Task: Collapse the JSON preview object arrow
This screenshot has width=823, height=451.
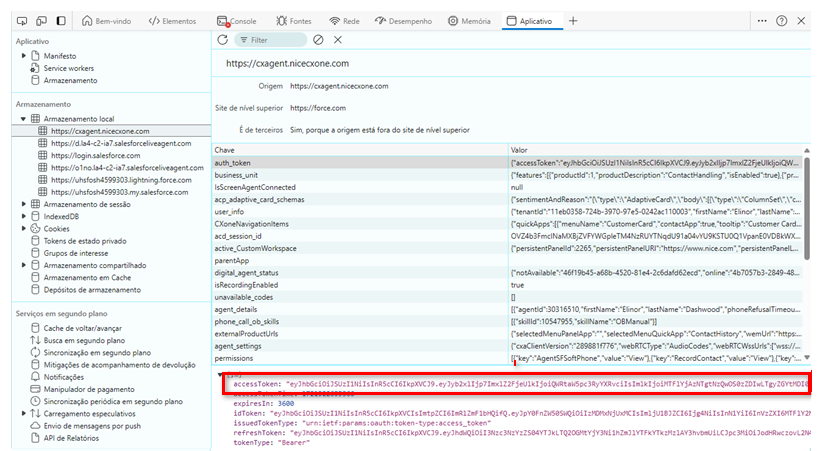Action: click(x=220, y=374)
